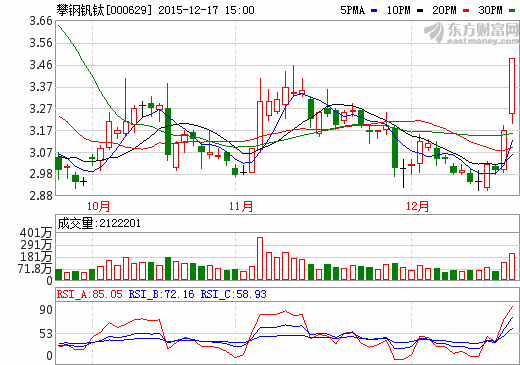Click the tallest red volume bar in November
Viewport: 520px width, 365px height.
coord(260,258)
